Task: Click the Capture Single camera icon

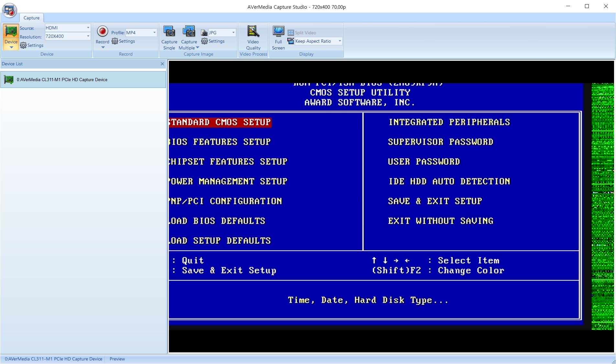Action: point(169,31)
